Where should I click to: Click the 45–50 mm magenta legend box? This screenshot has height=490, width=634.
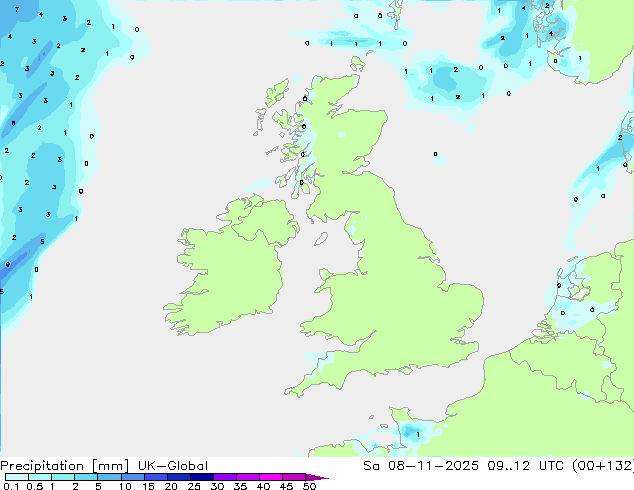coord(294,477)
